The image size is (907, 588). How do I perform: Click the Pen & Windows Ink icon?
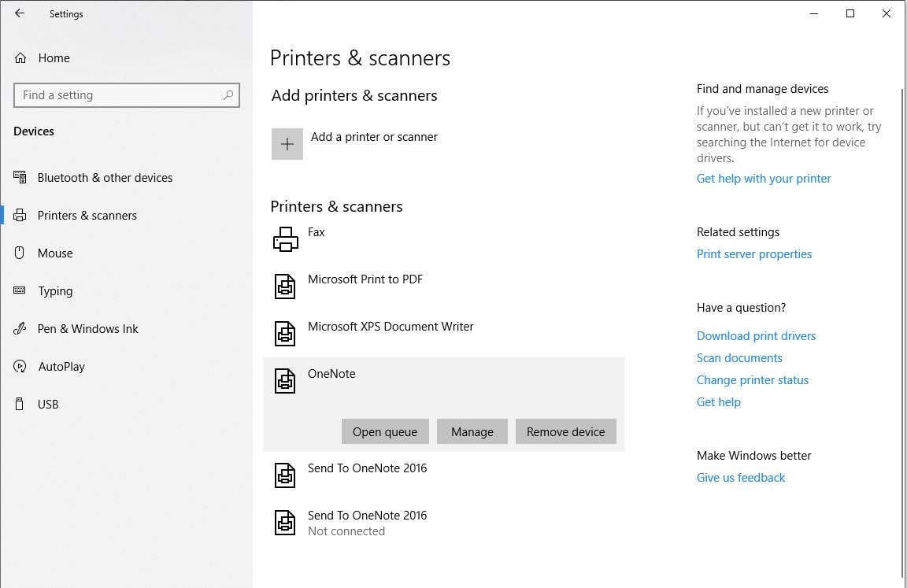pyautogui.click(x=20, y=328)
